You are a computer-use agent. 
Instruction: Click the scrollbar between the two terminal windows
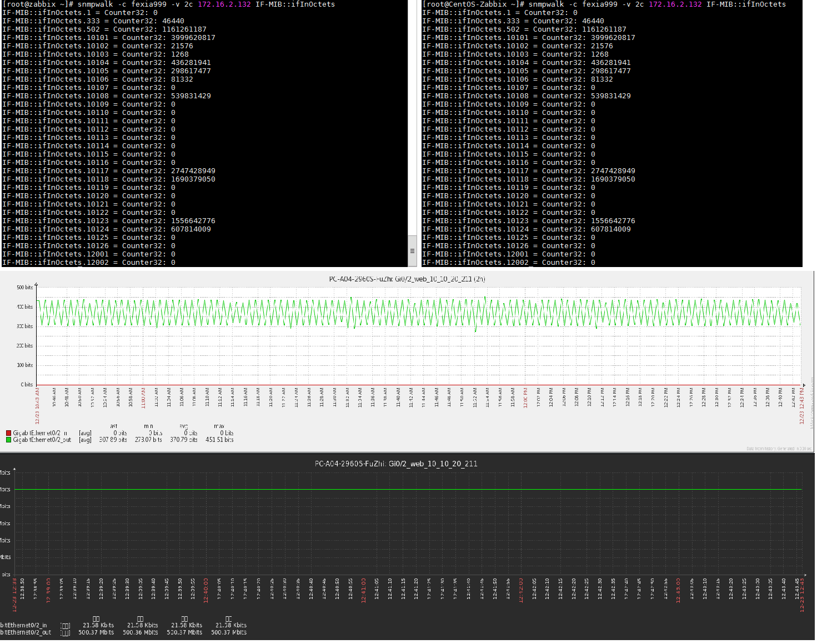click(412, 251)
